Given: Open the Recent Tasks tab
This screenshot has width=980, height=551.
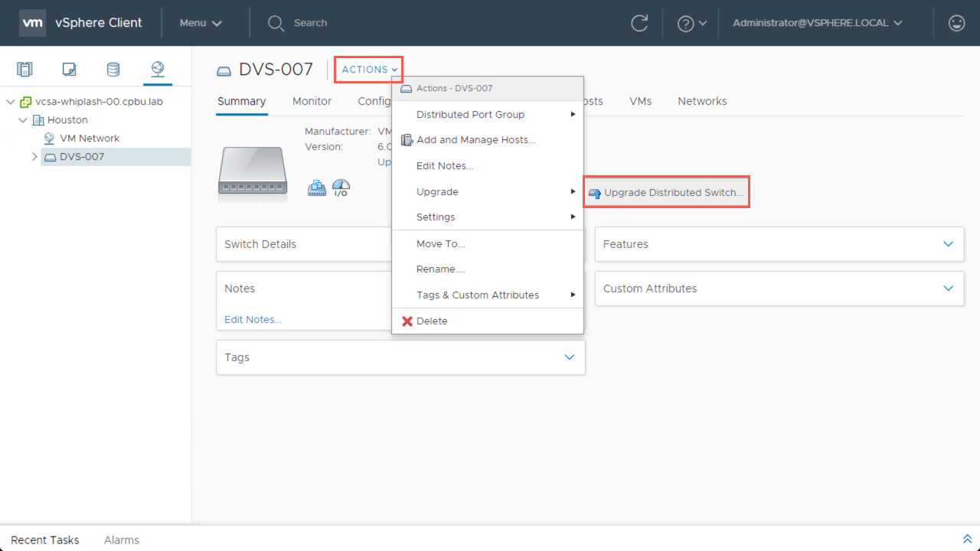Looking at the screenshot, I should 45,540.
